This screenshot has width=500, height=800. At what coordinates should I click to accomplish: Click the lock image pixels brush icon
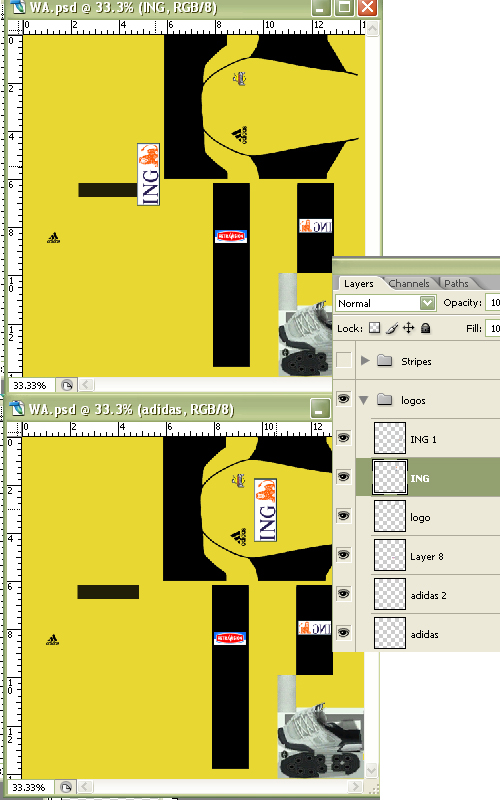(392, 328)
